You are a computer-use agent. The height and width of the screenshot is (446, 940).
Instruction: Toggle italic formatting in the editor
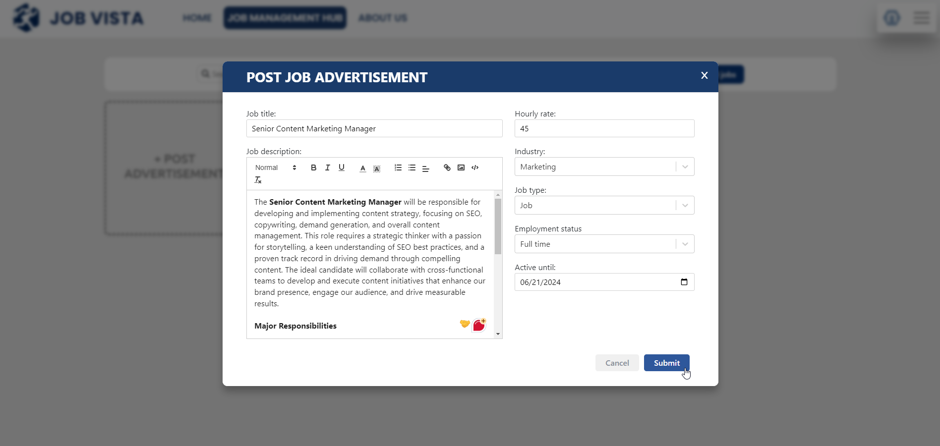pyautogui.click(x=327, y=168)
